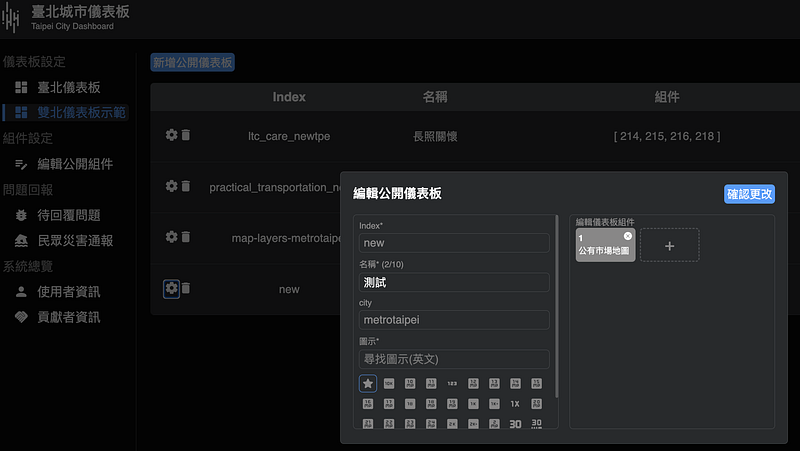The width and height of the screenshot is (800, 451).
Task: Select the 公有市場地圖 component card
Action: (x=605, y=245)
